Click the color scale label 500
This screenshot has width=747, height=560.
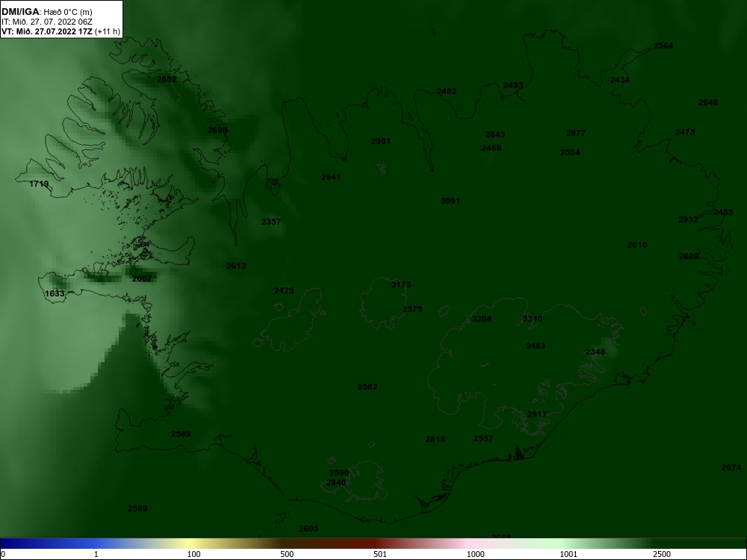pos(288,555)
